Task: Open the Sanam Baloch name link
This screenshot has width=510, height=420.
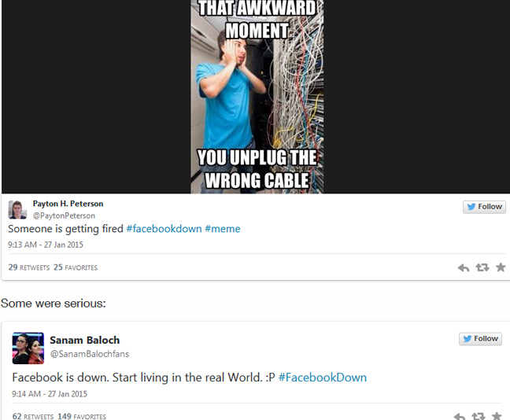Action: pyautogui.click(x=84, y=341)
